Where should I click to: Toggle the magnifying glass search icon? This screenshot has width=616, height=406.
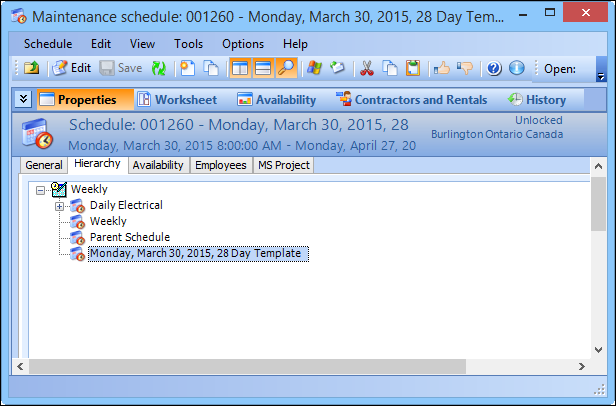coord(286,68)
